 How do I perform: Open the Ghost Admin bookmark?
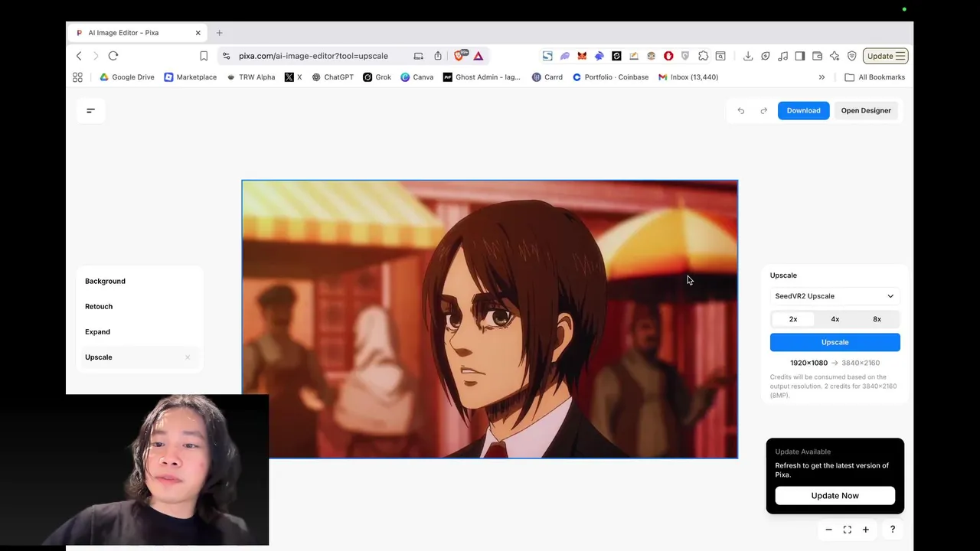[482, 77]
